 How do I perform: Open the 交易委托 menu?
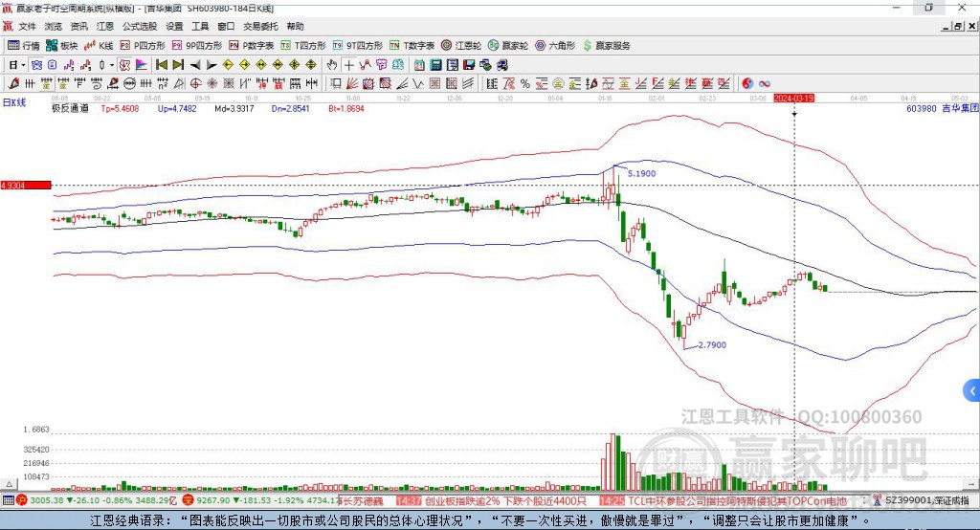[260, 26]
